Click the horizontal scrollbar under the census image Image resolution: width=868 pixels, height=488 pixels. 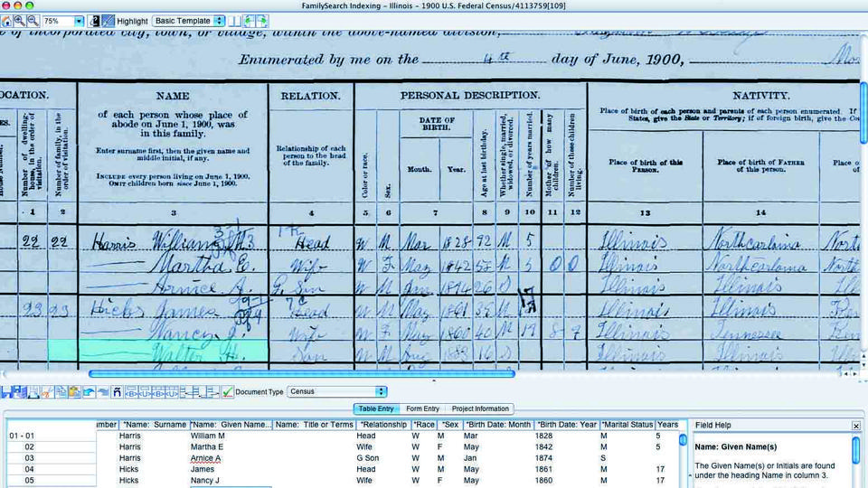point(301,372)
